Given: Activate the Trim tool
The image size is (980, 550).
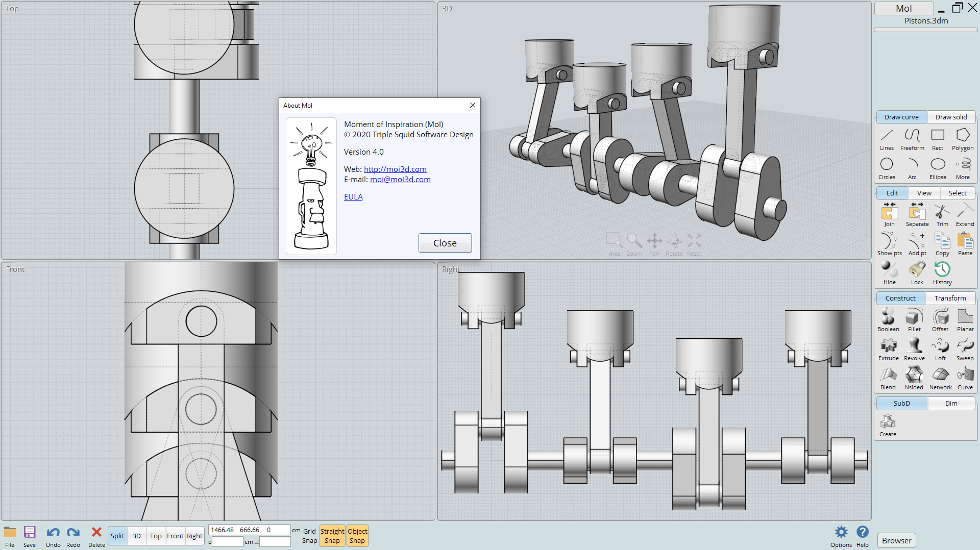Looking at the screenshot, I should click(942, 215).
